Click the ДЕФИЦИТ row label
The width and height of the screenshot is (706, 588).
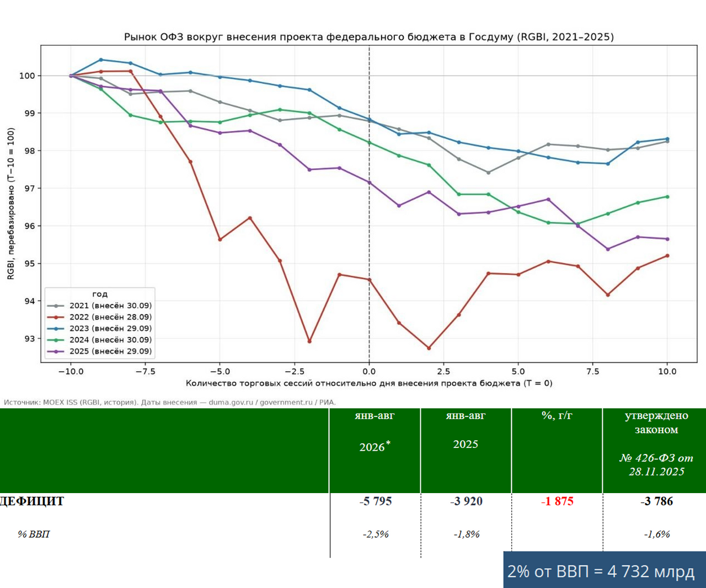click(x=32, y=501)
